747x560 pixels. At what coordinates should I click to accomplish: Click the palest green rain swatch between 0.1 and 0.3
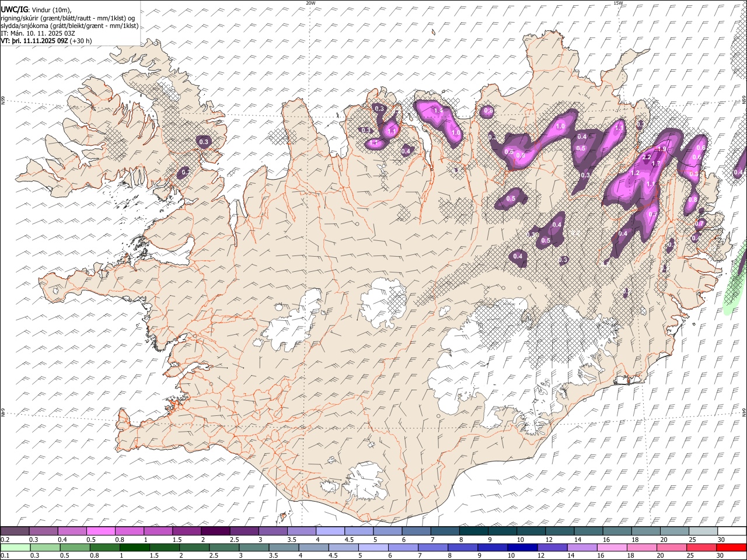[15, 547]
